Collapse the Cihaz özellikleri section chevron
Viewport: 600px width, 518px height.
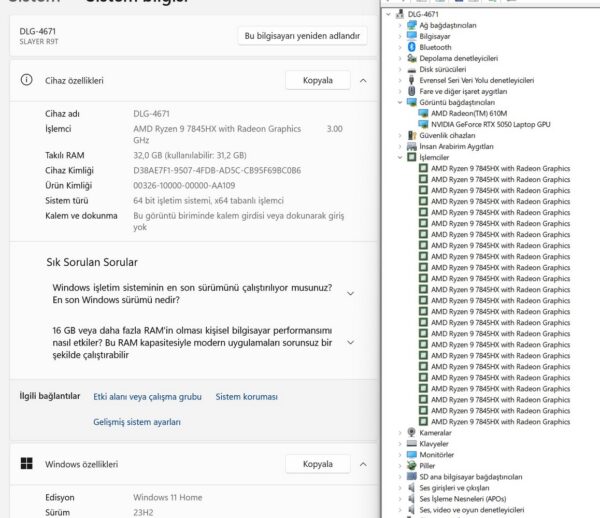pos(363,80)
